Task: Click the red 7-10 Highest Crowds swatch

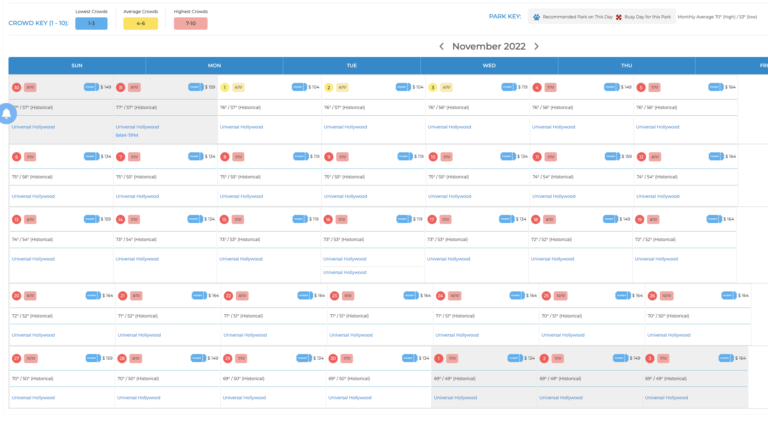Action: 191,24
